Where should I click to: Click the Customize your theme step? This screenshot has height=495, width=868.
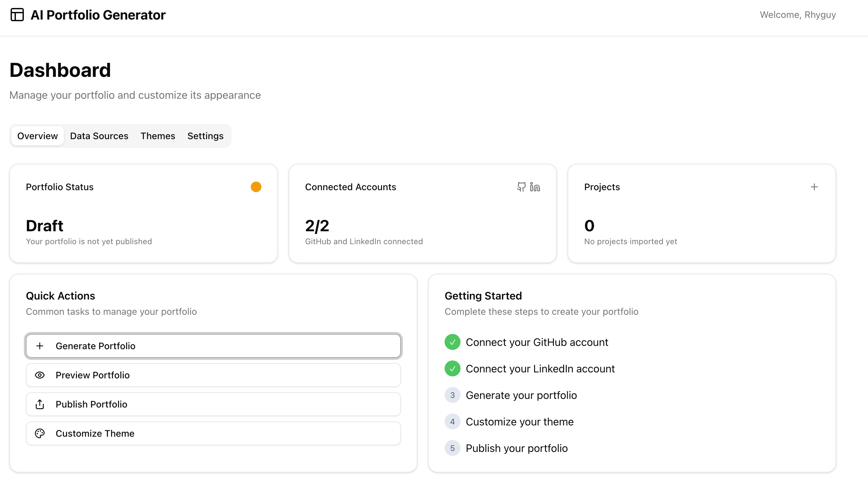pyautogui.click(x=519, y=421)
